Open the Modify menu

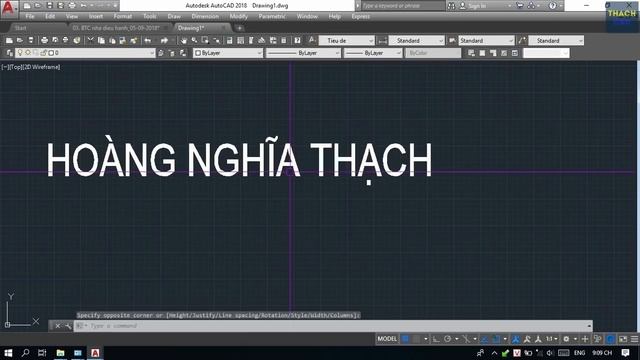point(238,16)
